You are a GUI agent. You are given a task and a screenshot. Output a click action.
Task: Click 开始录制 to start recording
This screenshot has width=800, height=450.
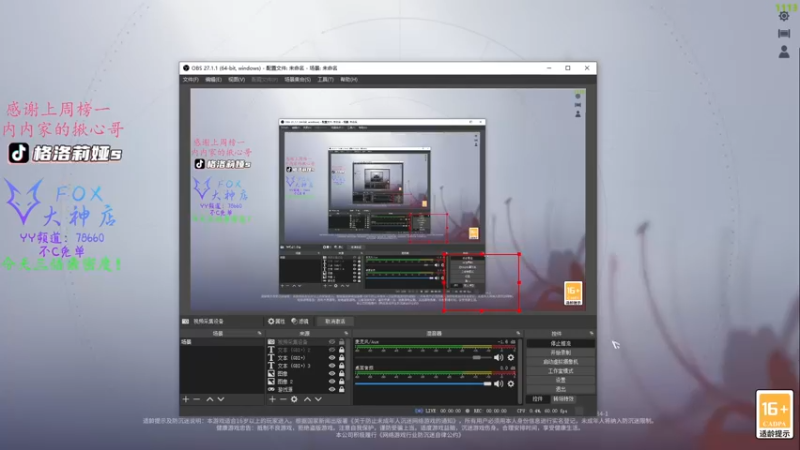pos(561,353)
